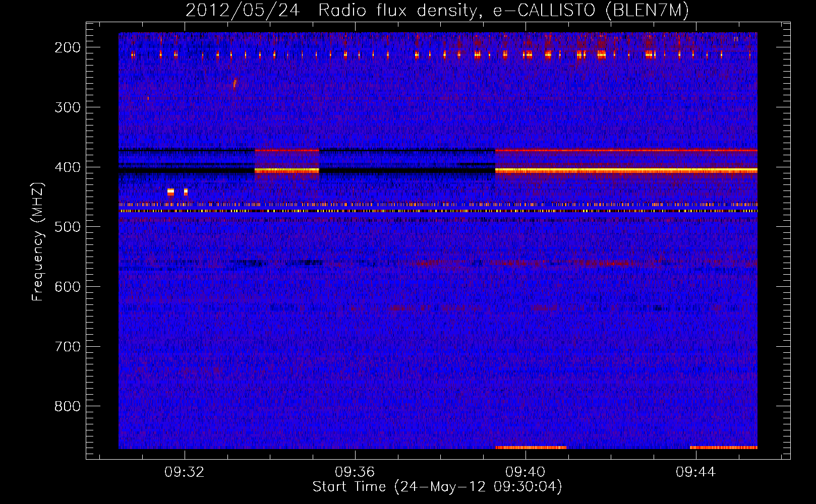This screenshot has width=816, height=504.
Task: Click the 600 frequency tick label
Action: pyautogui.click(x=68, y=287)
